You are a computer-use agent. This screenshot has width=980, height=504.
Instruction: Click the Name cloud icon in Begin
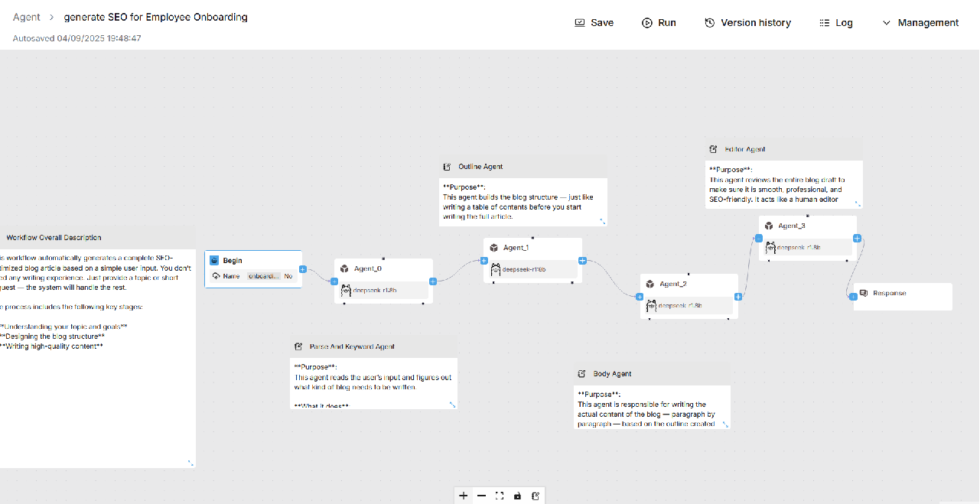[217, 276]
